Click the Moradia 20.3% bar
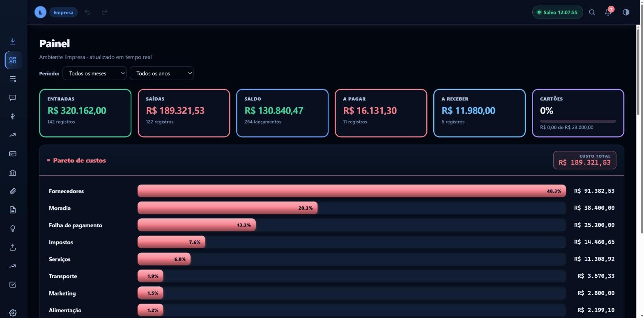The image size is (644, 318). (x=228, y=208)
